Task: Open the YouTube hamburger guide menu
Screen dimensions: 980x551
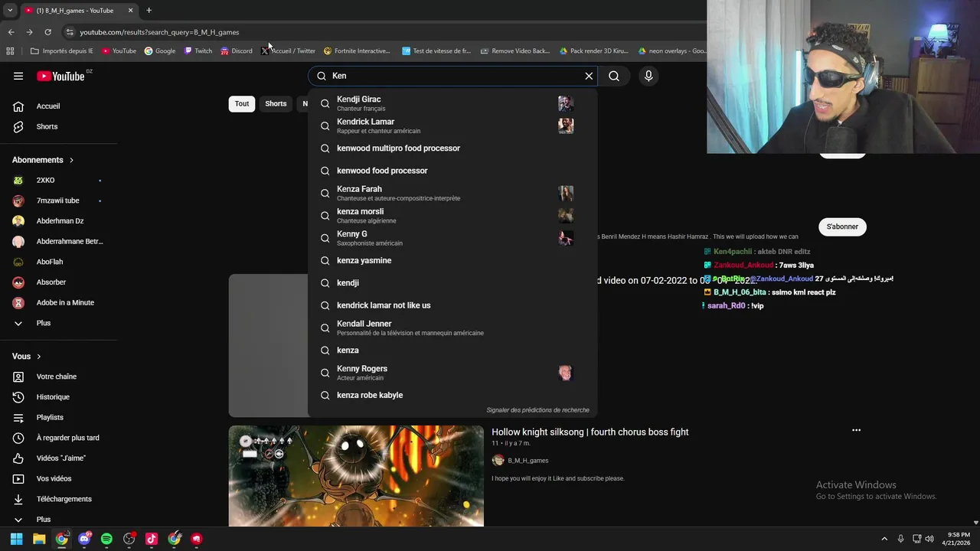Action: (x=18, y=76)
